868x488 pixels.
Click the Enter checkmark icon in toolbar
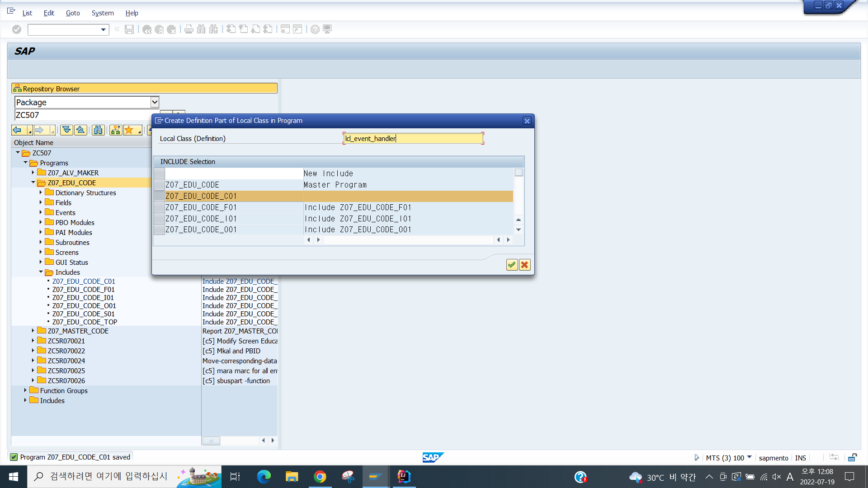pos(17,29)
